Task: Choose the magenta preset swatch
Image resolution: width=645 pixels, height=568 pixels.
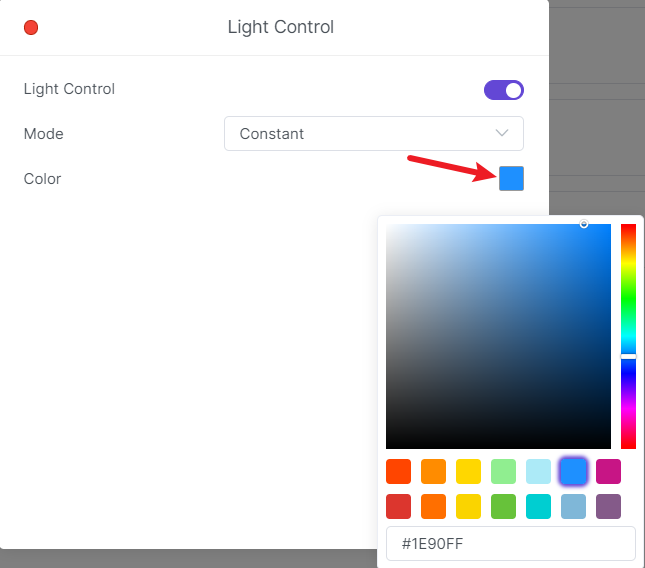Action: point(608,471)
